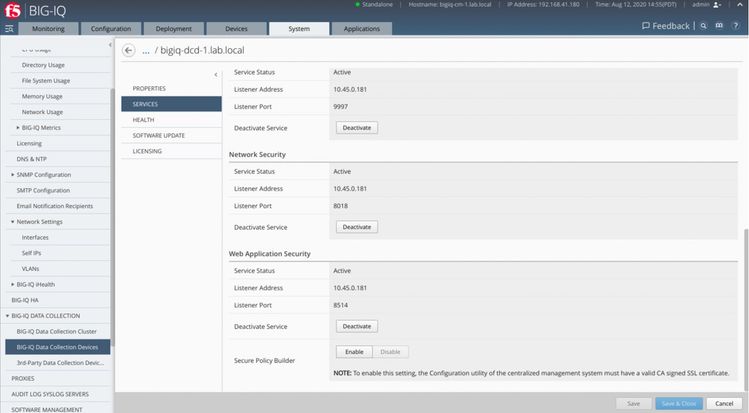The height and width of the screenshot is (413, 749).
Task: Click the Cancel button
Action: 724,404
